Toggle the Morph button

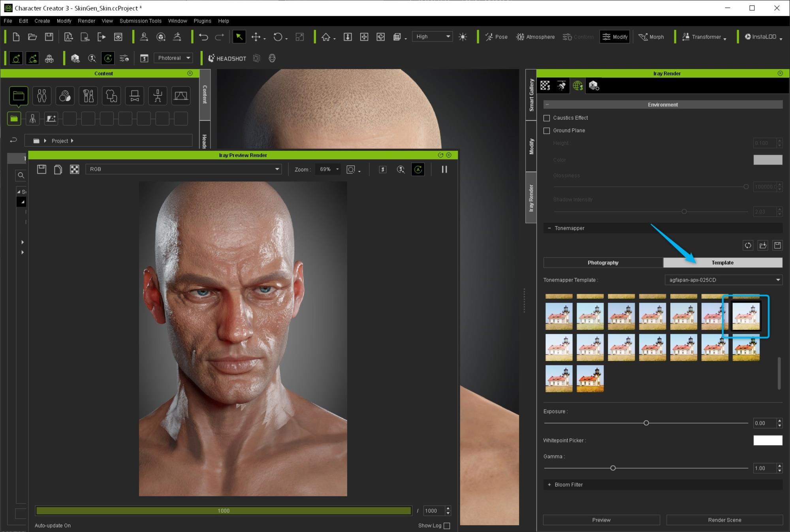(x=651, y=37)
